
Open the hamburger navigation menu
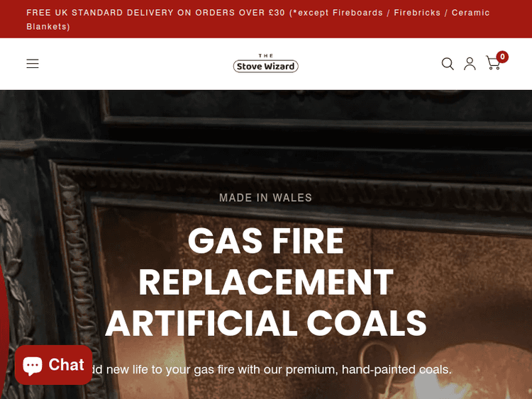tap(33, 63)
